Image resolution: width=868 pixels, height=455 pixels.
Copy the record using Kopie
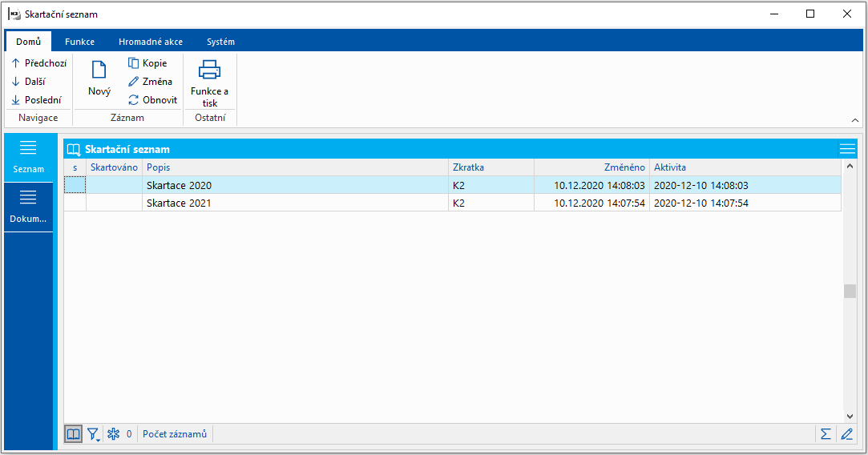[147, 63]
